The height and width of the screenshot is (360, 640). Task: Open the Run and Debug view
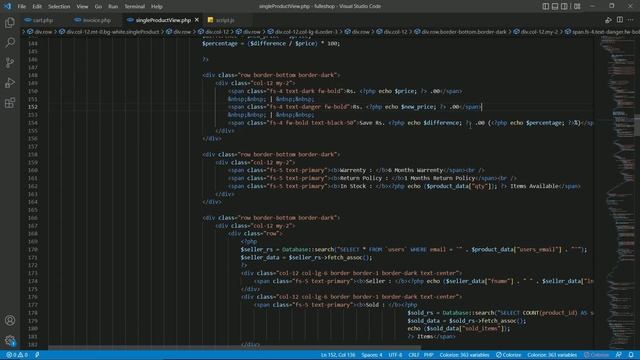10,82
